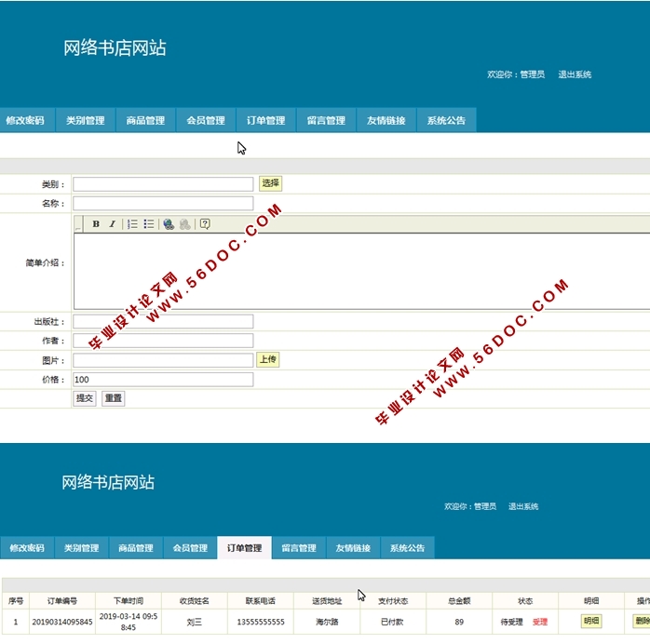Viewport: 650px width, 644px height.
Task: Click order number 20190314095845
Action: (x=62, y=622)
